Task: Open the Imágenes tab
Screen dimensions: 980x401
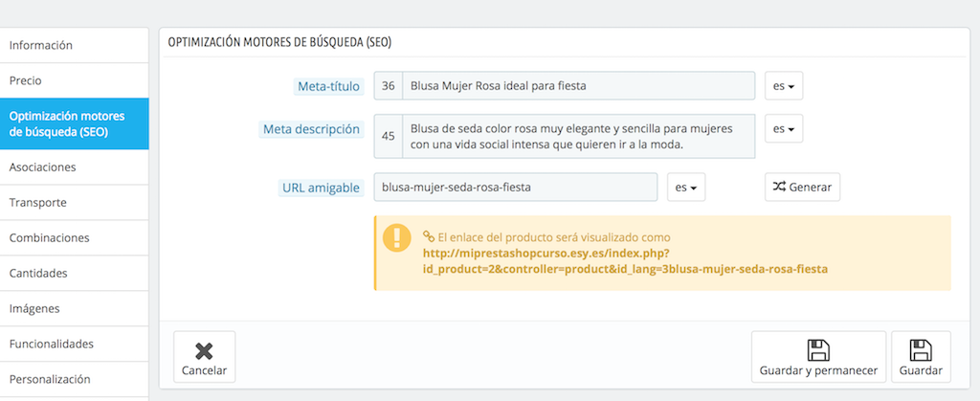Action: (x=74, y=308)
